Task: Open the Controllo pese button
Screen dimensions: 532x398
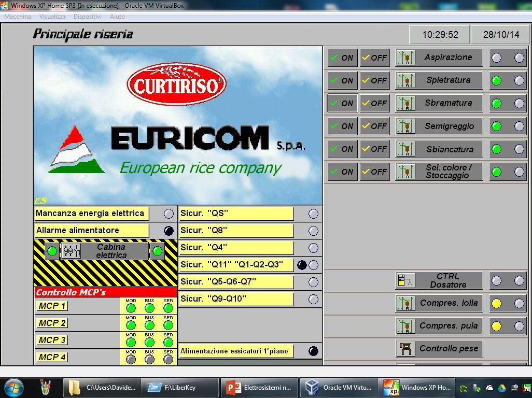Action: 439,349
